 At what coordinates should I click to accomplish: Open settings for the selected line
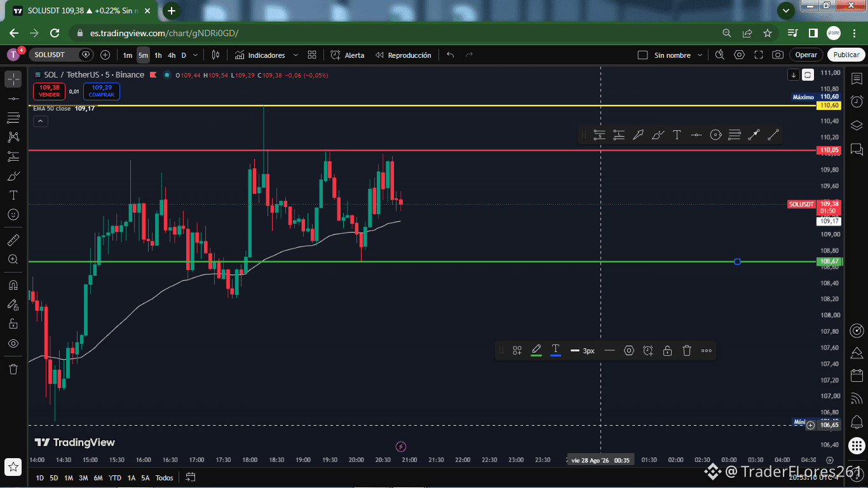(x=629, y=350)
